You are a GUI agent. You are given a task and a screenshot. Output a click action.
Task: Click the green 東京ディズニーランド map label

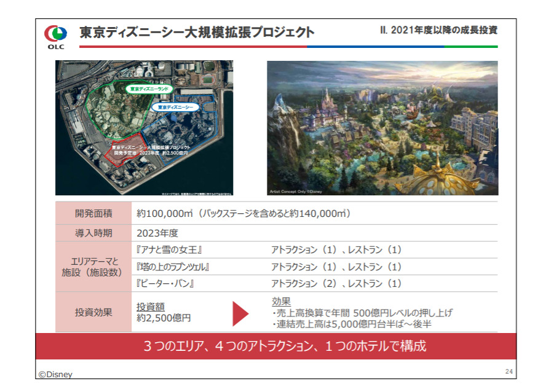[149, 89]
